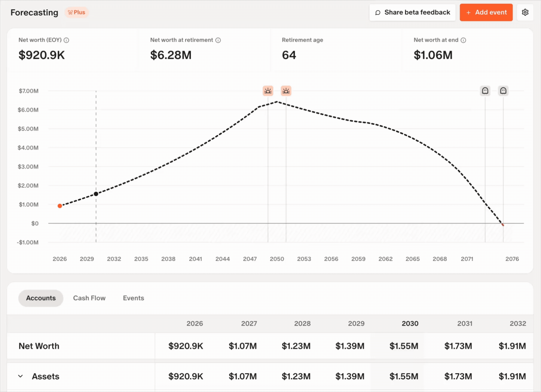The height and width of the screenshot is (392, 541).
Task: Show info for Net worth at retirement
Action: (218, 40)
